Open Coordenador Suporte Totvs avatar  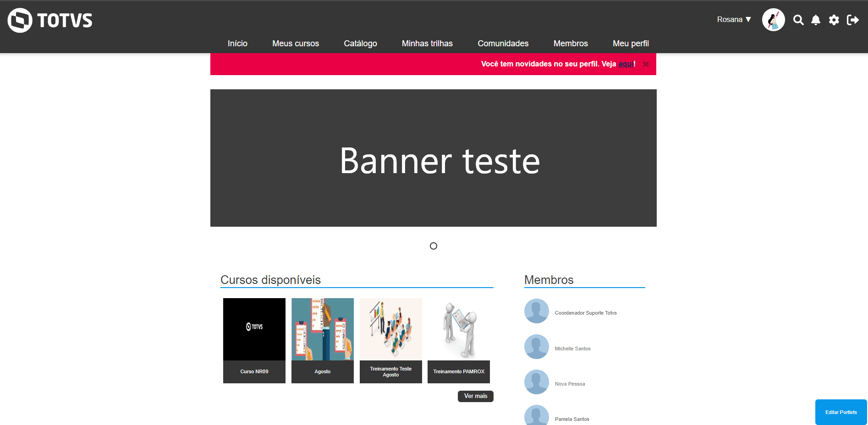(537, 311)
